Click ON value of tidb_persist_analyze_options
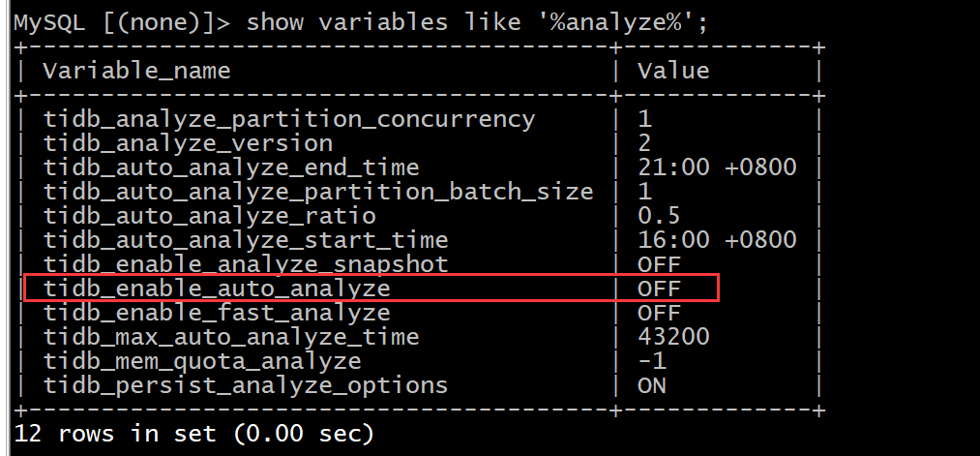Screen dimensions: 980x456 pyautogui.click(x=652, y=384)
